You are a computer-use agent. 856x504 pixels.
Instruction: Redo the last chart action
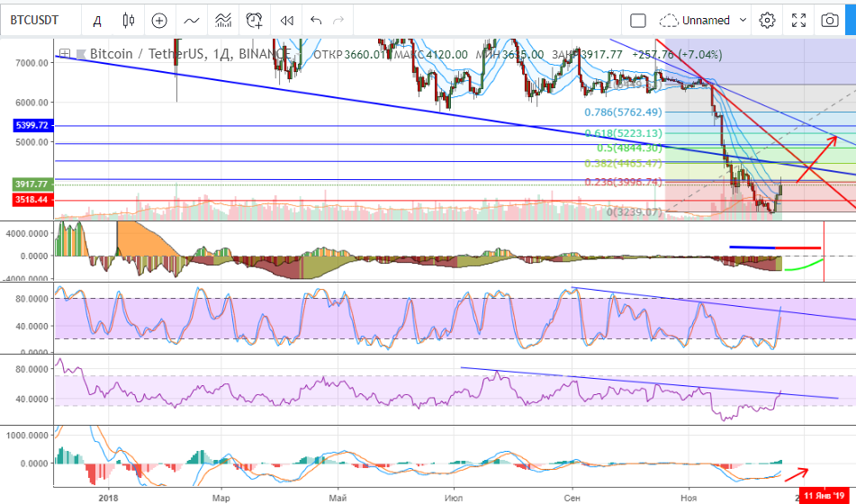pos(338,20)
